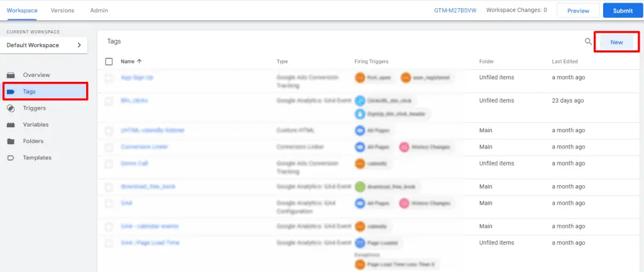This screenshot has height=272, width=644.
Task: Click the Preview button
Action: click(578, 11)
